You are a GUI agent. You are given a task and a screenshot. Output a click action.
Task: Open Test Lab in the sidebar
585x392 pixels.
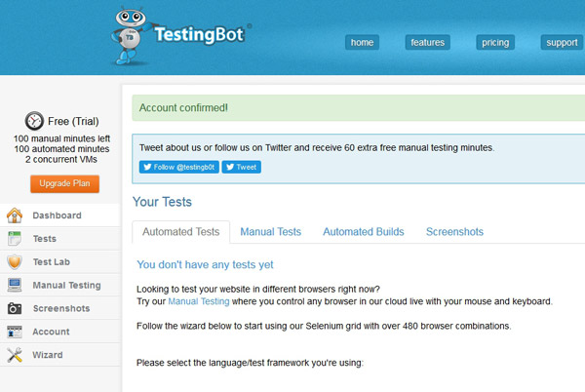(60, 262)
